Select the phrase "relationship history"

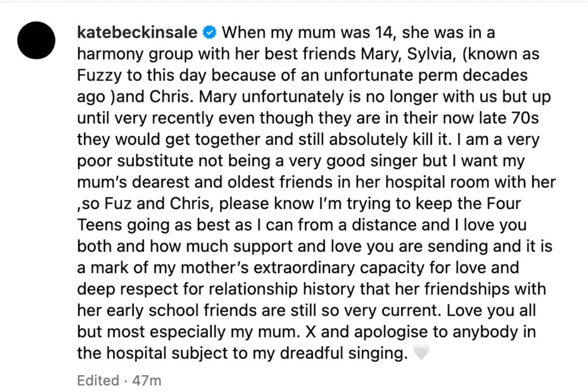coord(282,289)
